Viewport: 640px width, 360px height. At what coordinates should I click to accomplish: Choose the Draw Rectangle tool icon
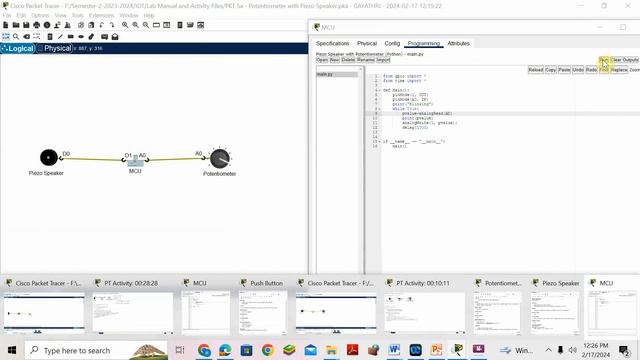(x=71, y=37)
